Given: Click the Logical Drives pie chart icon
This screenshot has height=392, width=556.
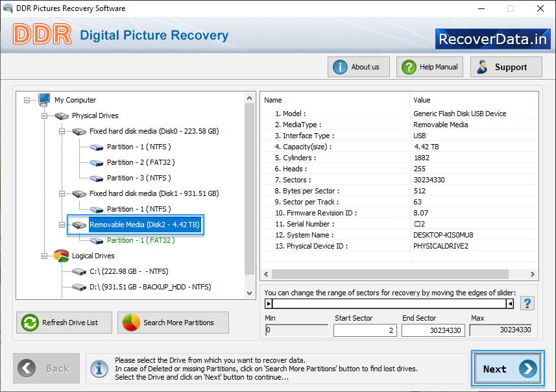Looking at the screenshot, I should [62, 256].
